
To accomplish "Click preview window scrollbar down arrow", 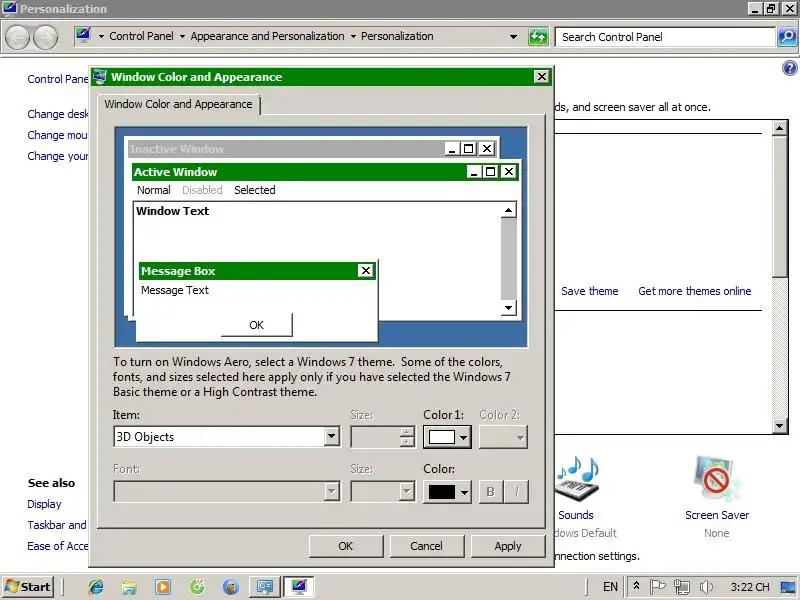I will [508, 308].
